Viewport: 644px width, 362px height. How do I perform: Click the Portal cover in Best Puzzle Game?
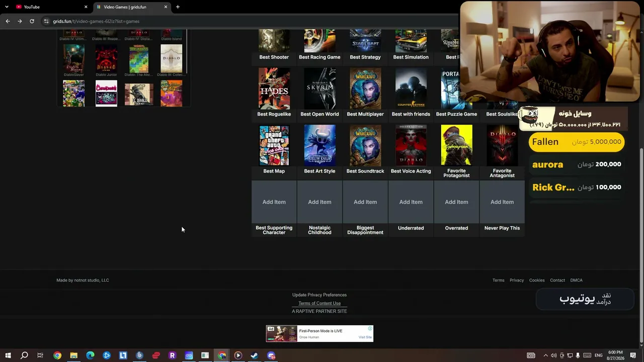pos(450,88)
